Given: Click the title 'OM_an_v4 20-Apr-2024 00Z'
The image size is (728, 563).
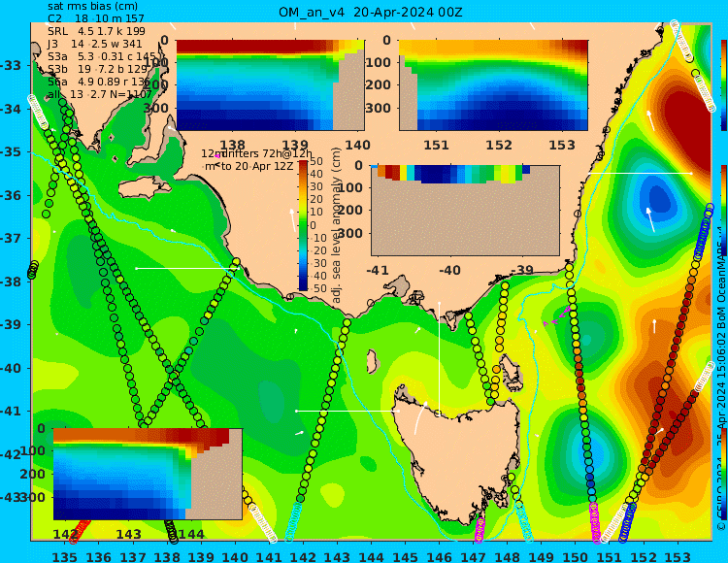Looking at the screenshot, I should 371,12.
